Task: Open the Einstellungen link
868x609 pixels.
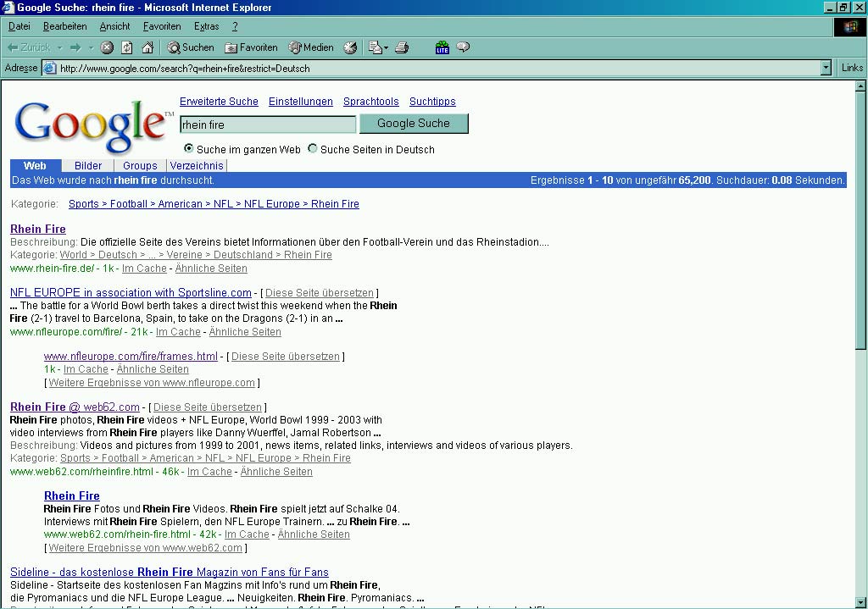Action: 301,102
